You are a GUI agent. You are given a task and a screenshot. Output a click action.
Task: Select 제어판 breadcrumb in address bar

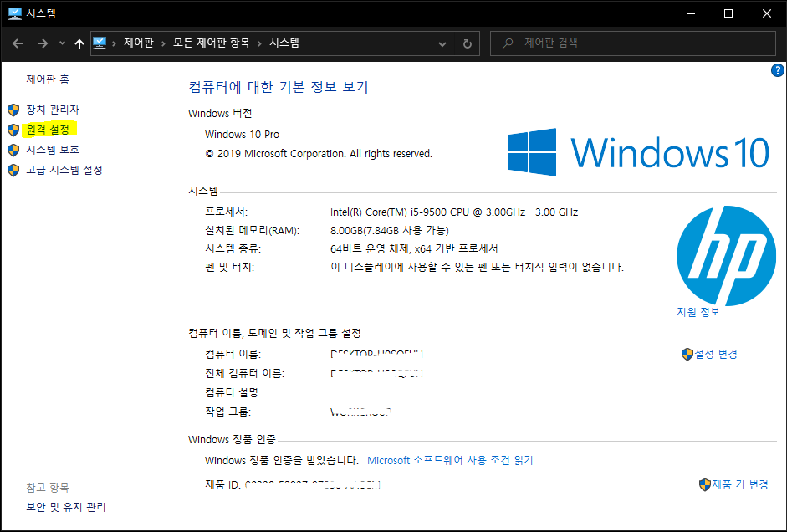coord(139,43)
